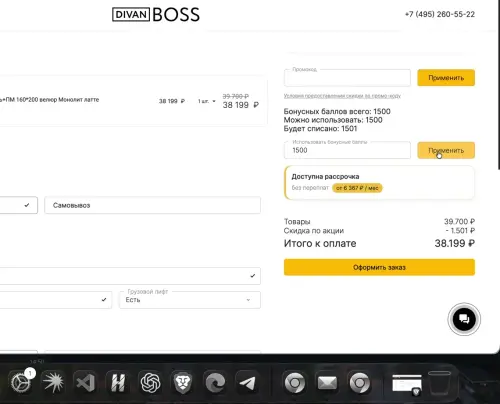Image resolution: width=500 pixels, height=404 pixels.
Task: Click the Товары amount 39.700 ₽
Action: coord(459,221)
